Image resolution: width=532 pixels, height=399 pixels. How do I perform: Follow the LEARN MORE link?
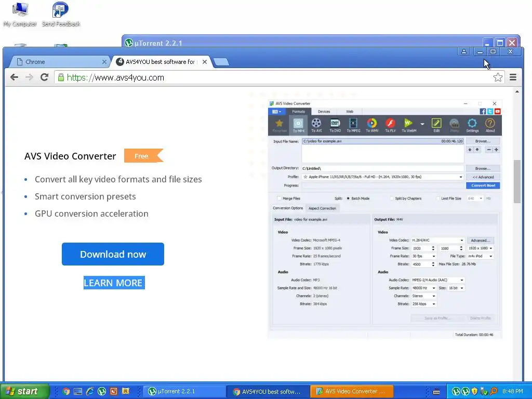113,283
